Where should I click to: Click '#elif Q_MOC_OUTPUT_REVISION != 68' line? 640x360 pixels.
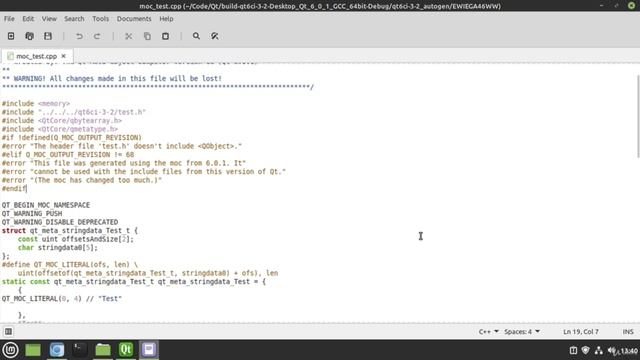click(68, 154)
